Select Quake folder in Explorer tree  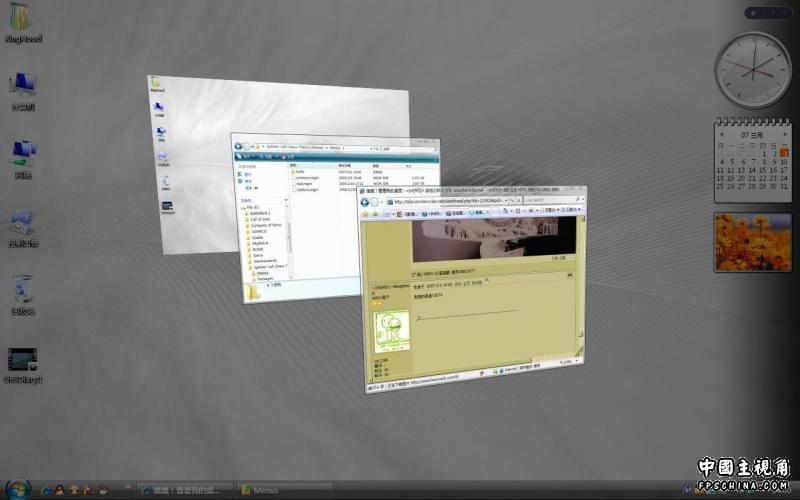(x=257, y=237)
